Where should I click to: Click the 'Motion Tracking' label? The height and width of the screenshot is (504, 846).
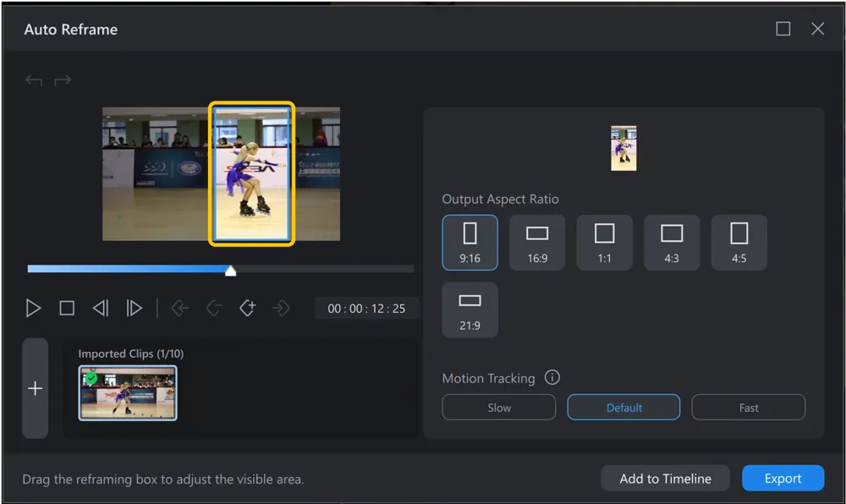488,378
